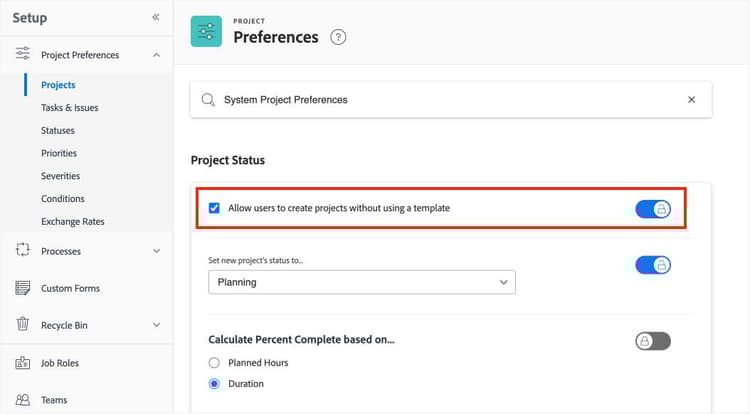Expand the Processes section chevron
The image size is (750, 414).
point(156,251)
